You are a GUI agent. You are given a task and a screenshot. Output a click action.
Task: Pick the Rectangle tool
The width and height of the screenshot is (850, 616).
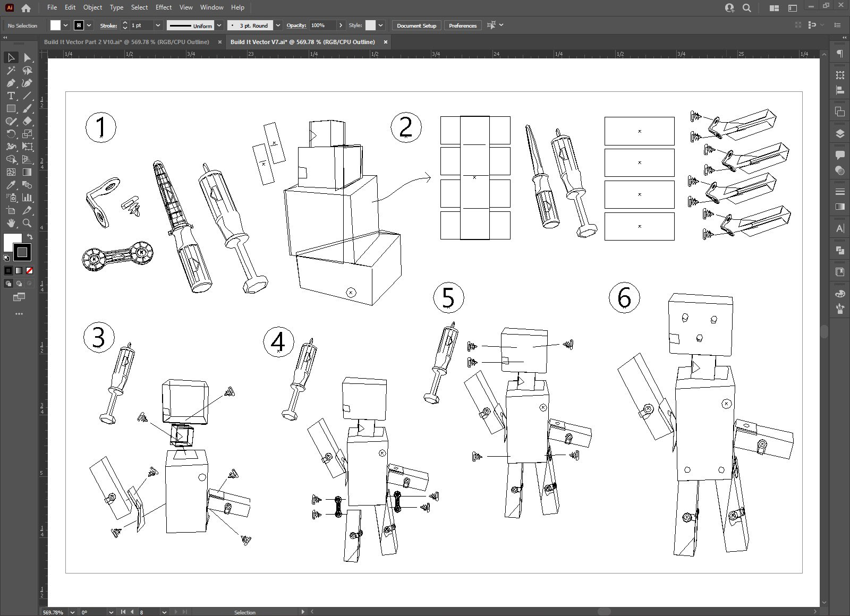pyautogui.click(x=11, y=108)
